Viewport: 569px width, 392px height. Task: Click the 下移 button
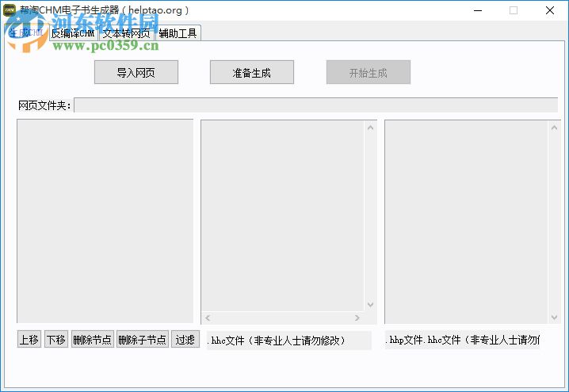coord(56,339)
